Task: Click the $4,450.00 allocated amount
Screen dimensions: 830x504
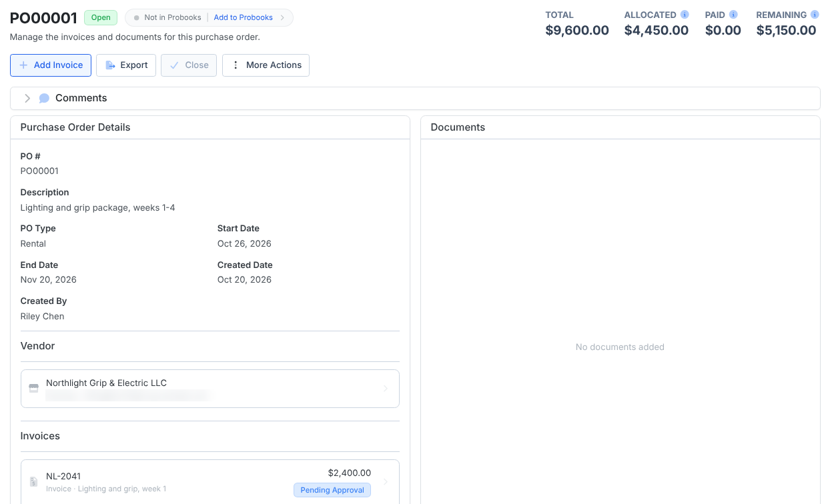Action: point(657,30)
